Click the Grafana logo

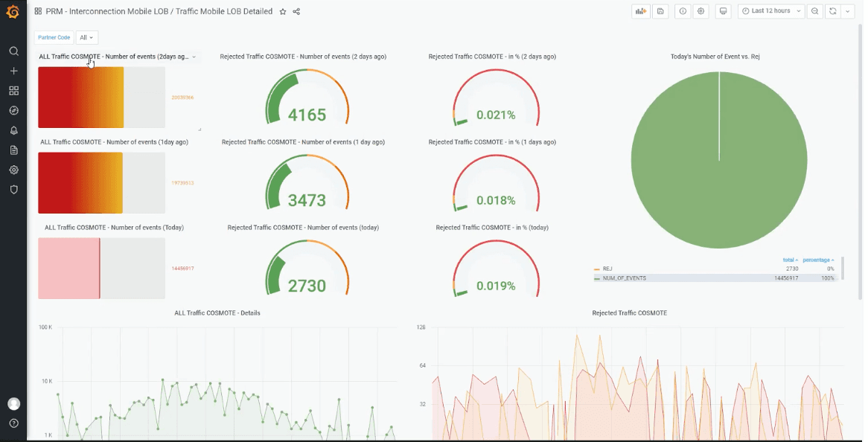[x=12, y=11]
